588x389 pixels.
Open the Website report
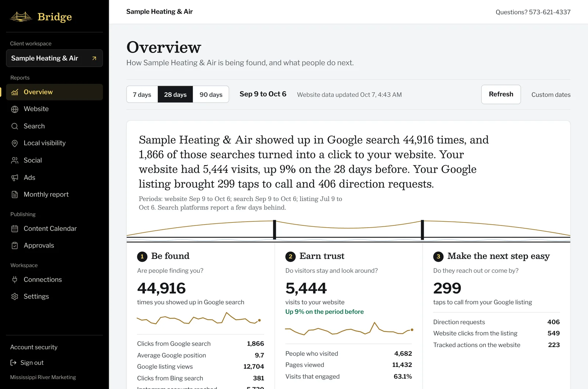(54, 109)
